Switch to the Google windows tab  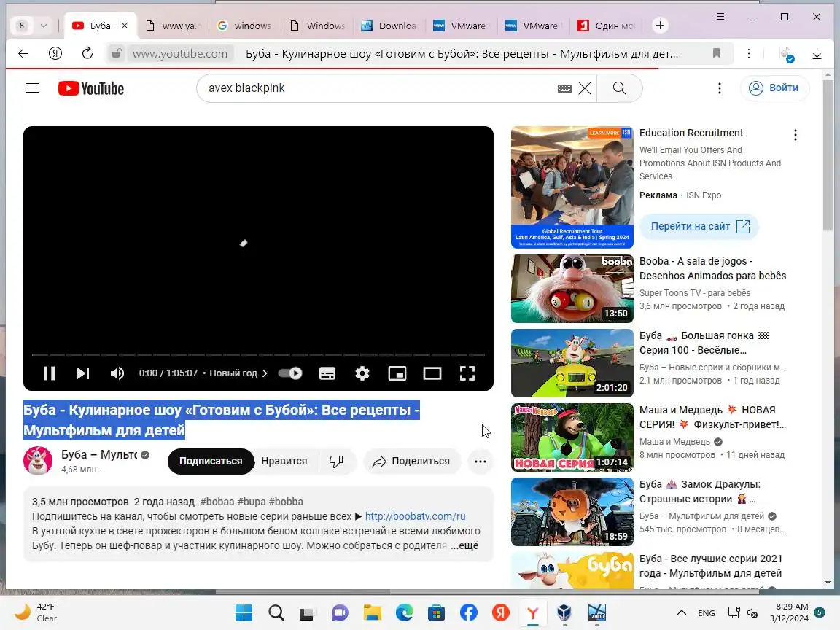(245, 26)
